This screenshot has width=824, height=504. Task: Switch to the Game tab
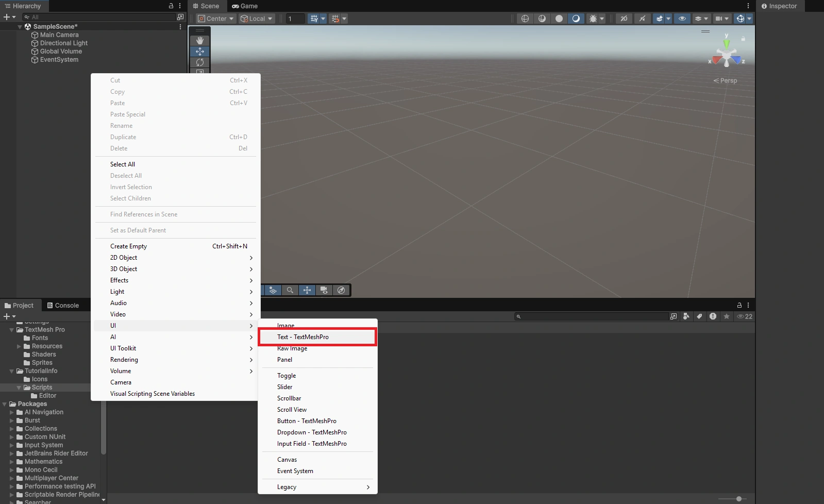[x=245, y=6]
